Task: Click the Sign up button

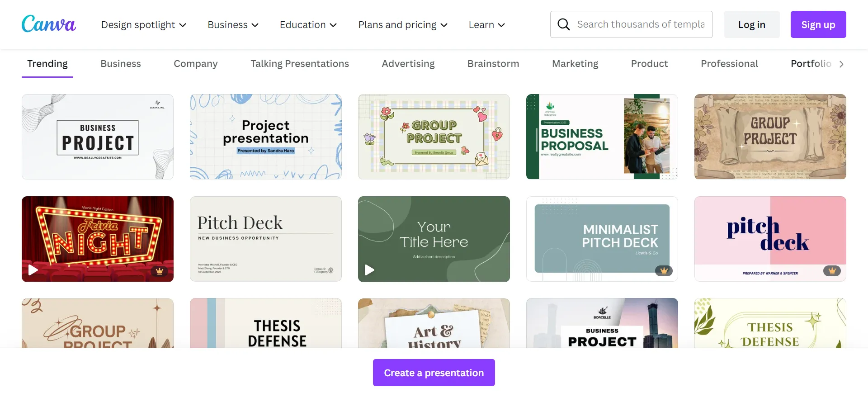Action: tap(818, 24)
